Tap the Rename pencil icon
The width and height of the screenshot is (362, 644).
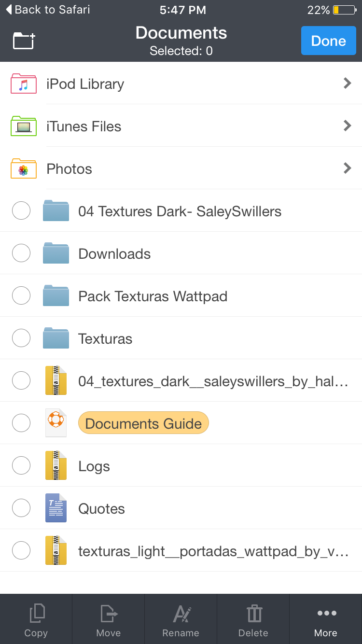click(181, 614)
